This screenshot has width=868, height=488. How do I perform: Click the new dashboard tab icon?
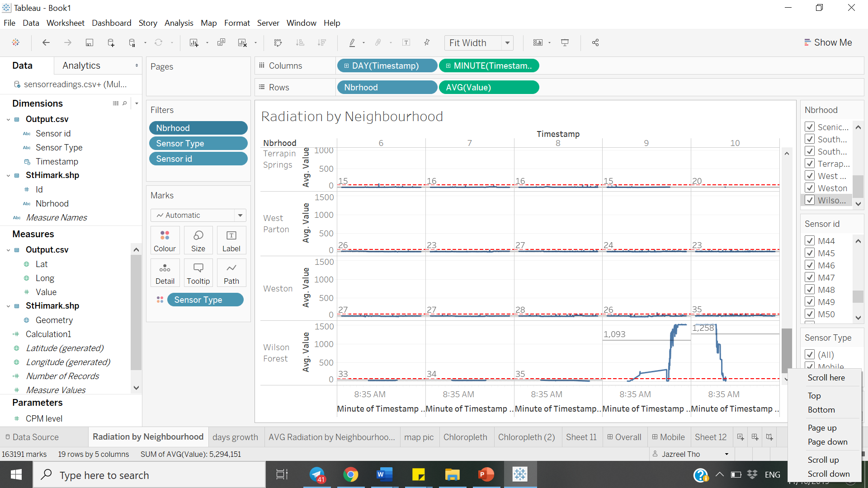coord(755,437)
